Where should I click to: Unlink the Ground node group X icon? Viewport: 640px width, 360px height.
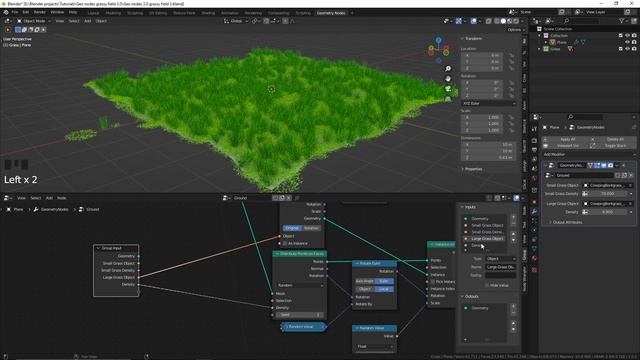coord(289,198)
